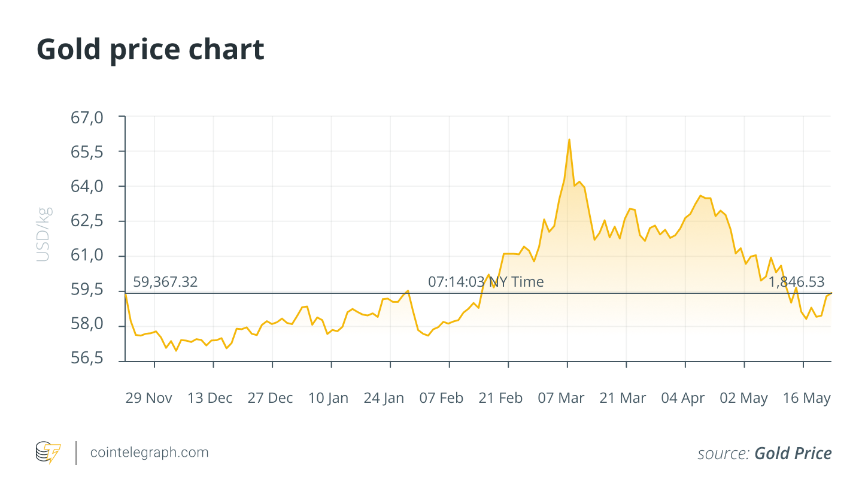Click the 07 Mar date label
This screenshot has width=868, height=501.
tap(561, 398)
